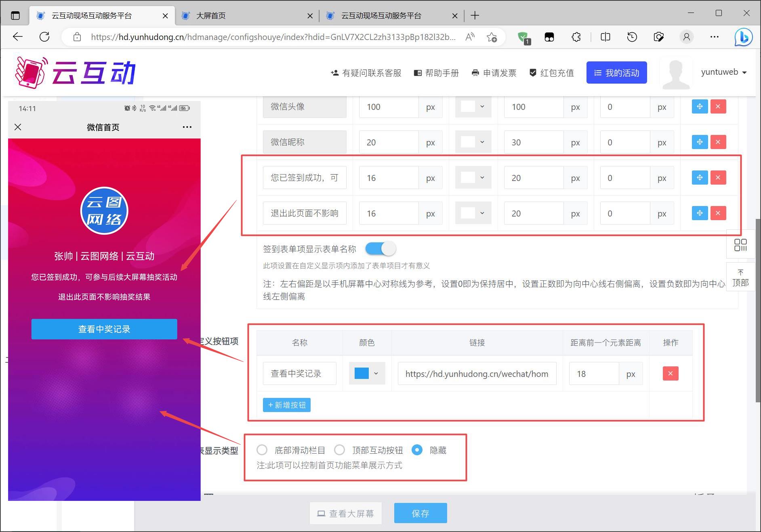Click white color swatch in 微信昵称 row
The height and width of the screenshot is (532, 761).
468,142
